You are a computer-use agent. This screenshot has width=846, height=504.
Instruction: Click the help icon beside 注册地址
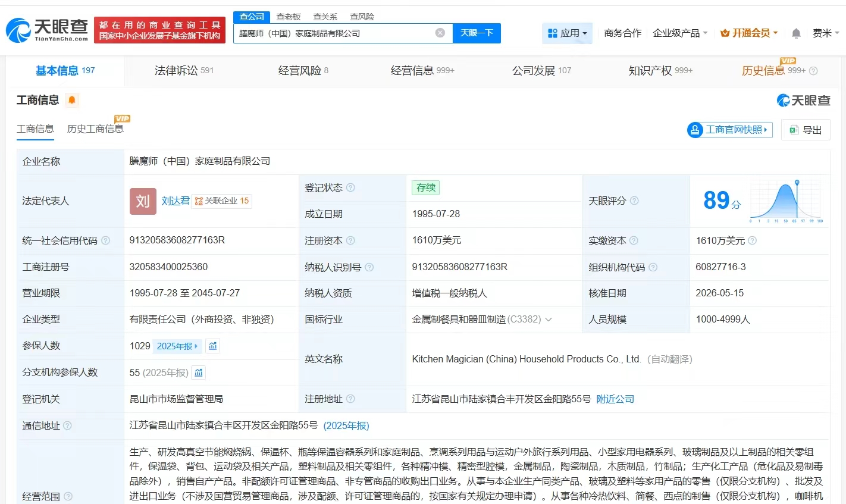coord(350,399)
